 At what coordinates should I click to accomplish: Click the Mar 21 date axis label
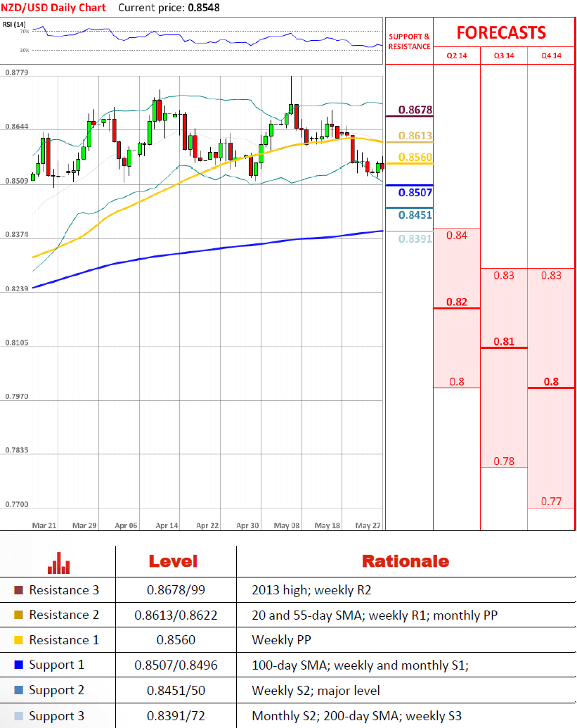click(x=44, y=525)
